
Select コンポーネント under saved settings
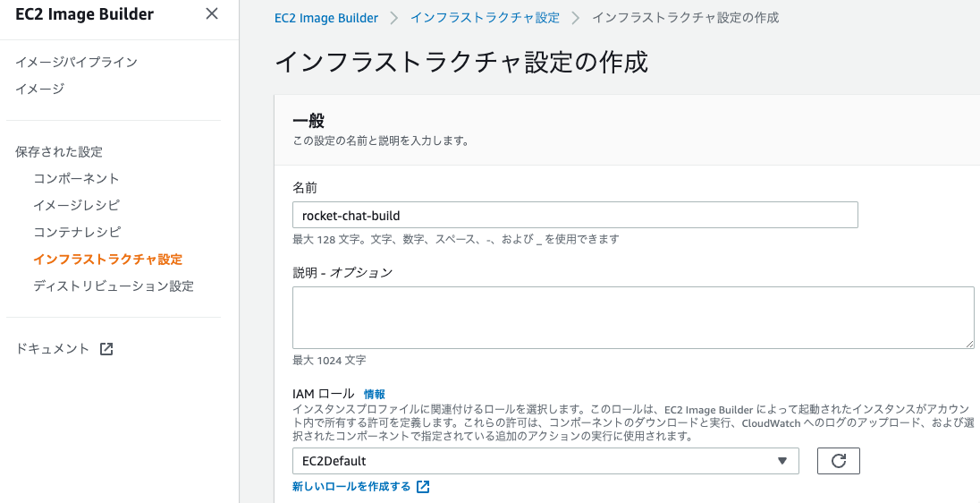coord(76,178)
